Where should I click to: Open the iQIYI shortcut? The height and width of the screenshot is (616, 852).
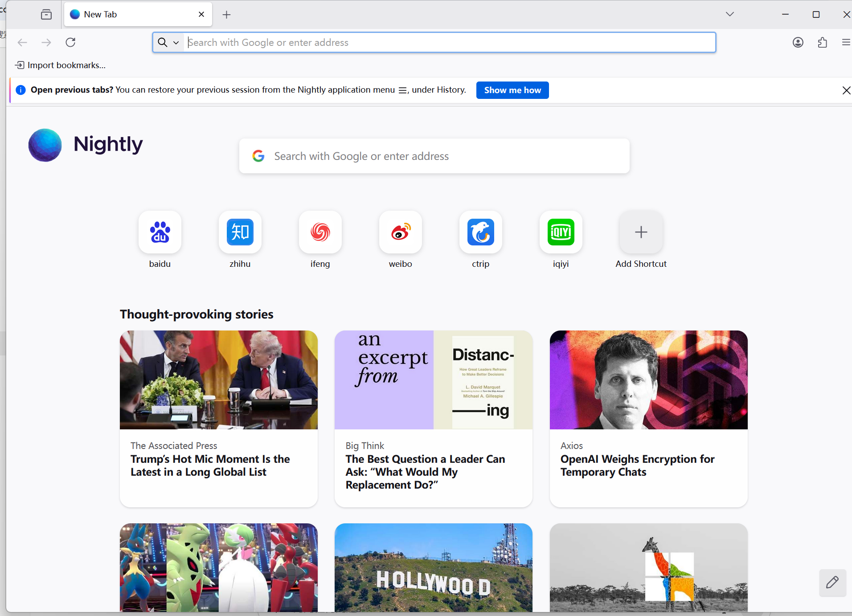click(x=561, y=232)
